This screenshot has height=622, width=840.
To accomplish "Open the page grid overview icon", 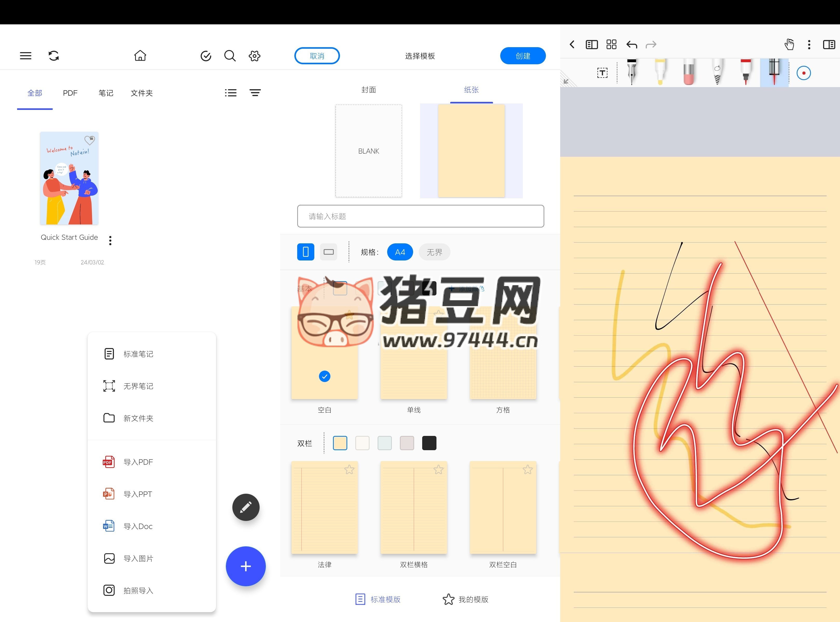I will coord(611,45).
